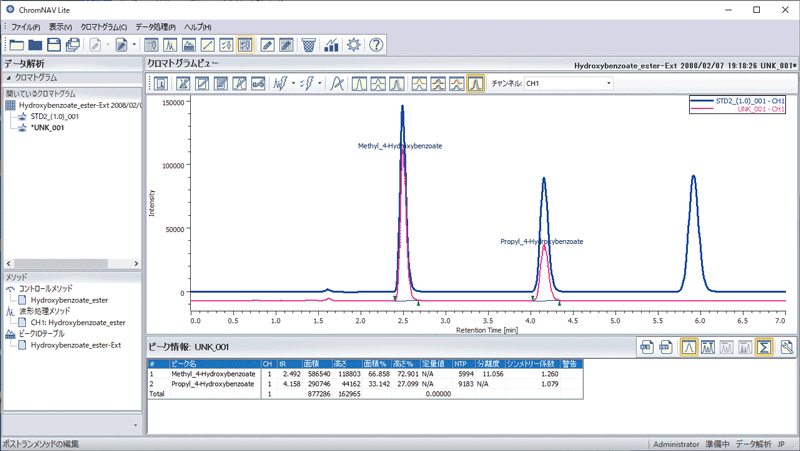Open the チャンネル CH1 combo box
Viewport: 800px width, 451px height.
pos(568,84)
